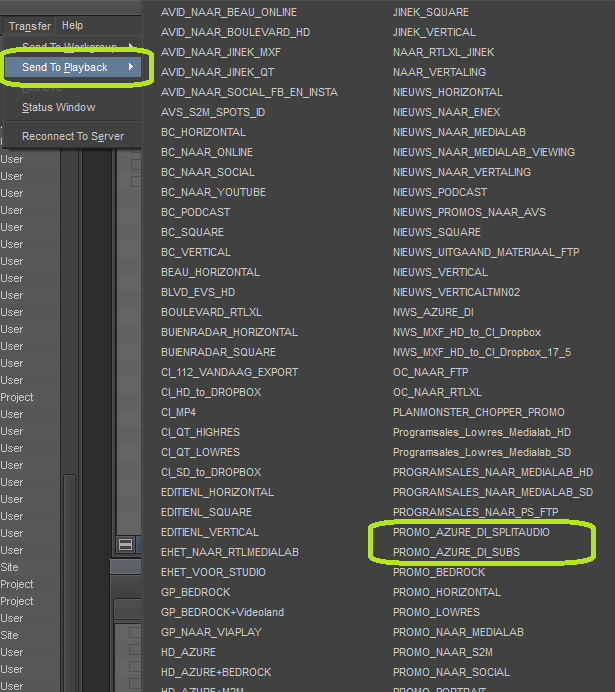Pick NIEUWS_UITGAAND_MATERIAAL_FTP
The width and height of the screenshot is (615, 692).
[x=486, y=252]
